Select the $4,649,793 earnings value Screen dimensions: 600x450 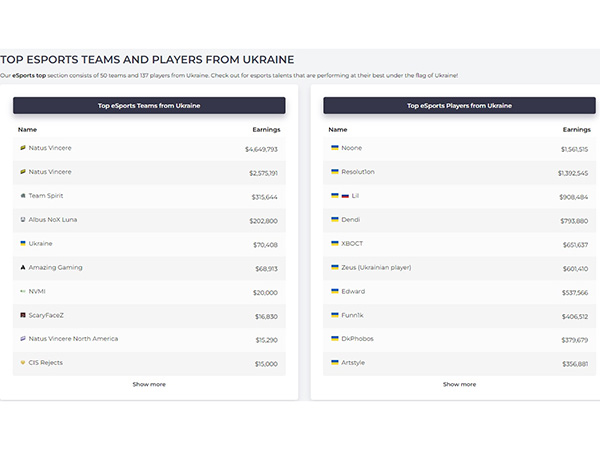[x=261, y=149]
